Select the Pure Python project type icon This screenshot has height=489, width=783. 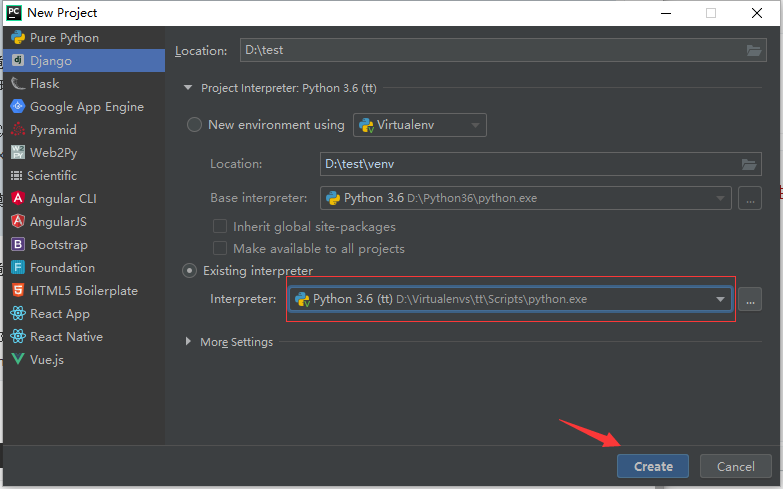click(17, 38)
